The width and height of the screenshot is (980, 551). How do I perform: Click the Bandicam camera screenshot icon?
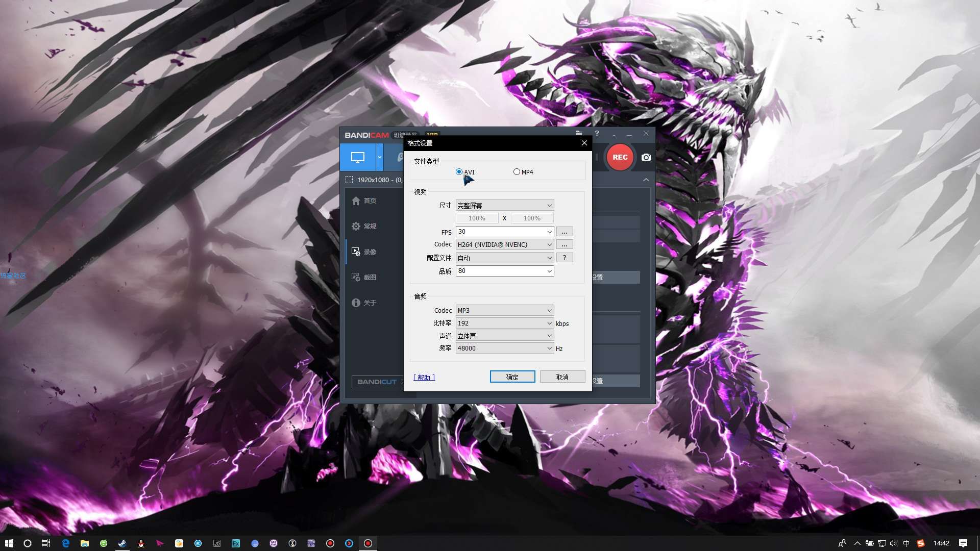[x=646, y=157]
